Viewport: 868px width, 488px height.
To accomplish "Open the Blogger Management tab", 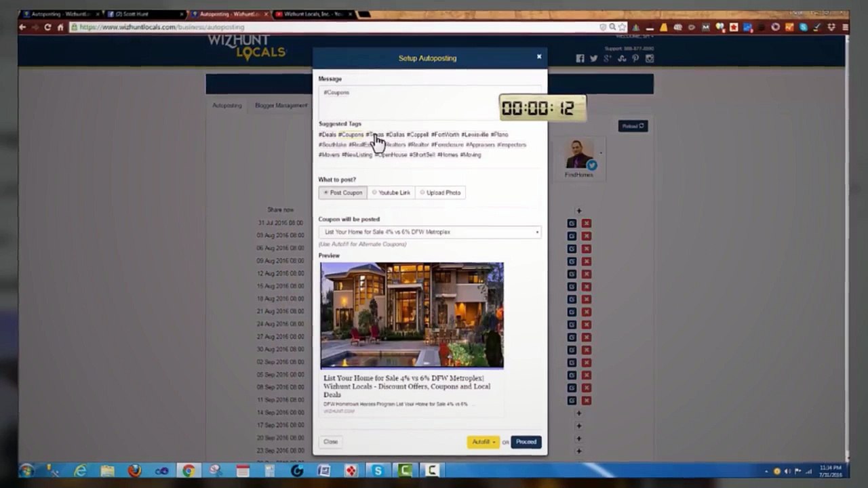I will [x=281, y=106].
